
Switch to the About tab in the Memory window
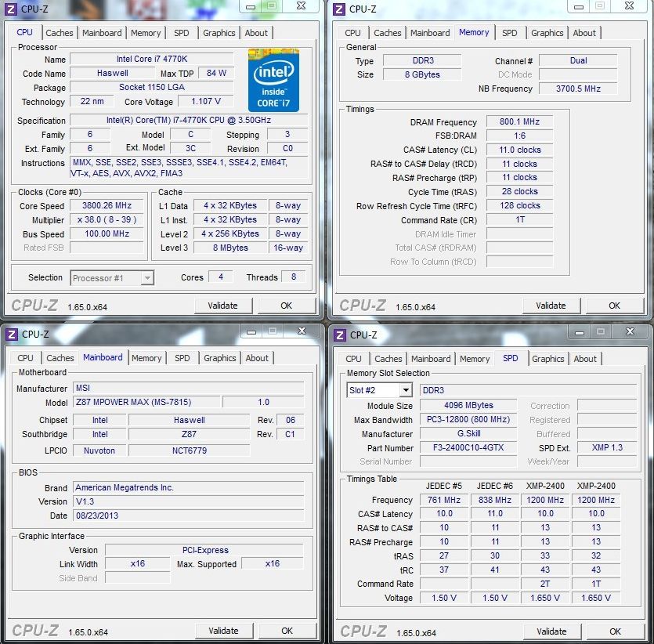pyautogui.click(x=584, y=33)
